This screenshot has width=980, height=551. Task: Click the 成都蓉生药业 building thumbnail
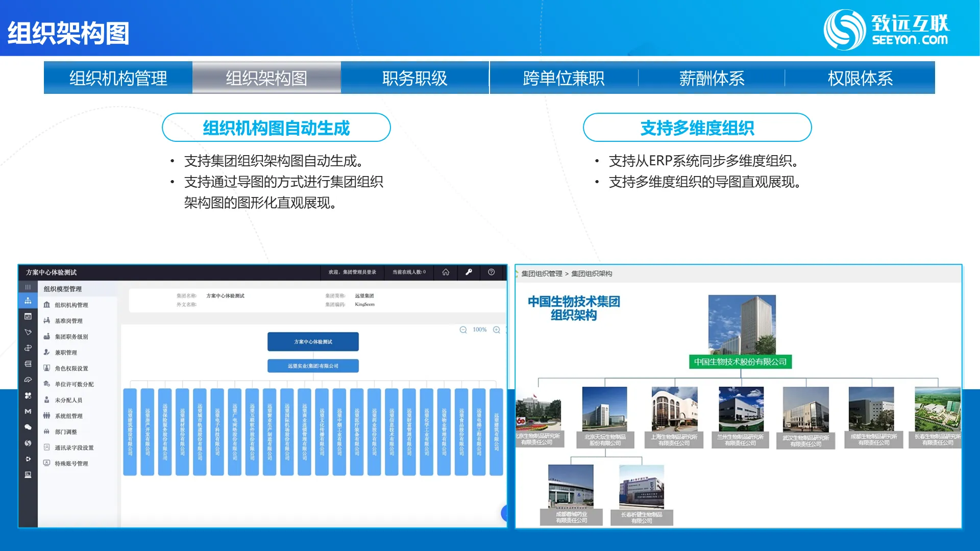click(571, 486)
